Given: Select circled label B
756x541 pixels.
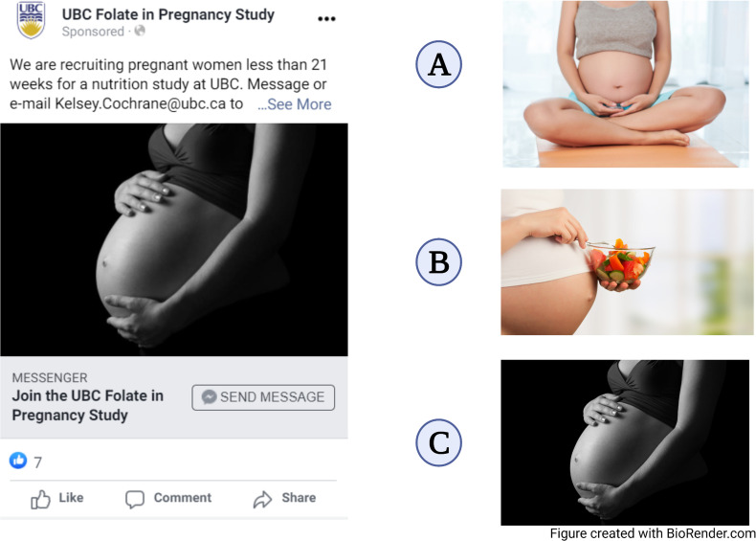Looking at the screenshot, I should point(438,262).
